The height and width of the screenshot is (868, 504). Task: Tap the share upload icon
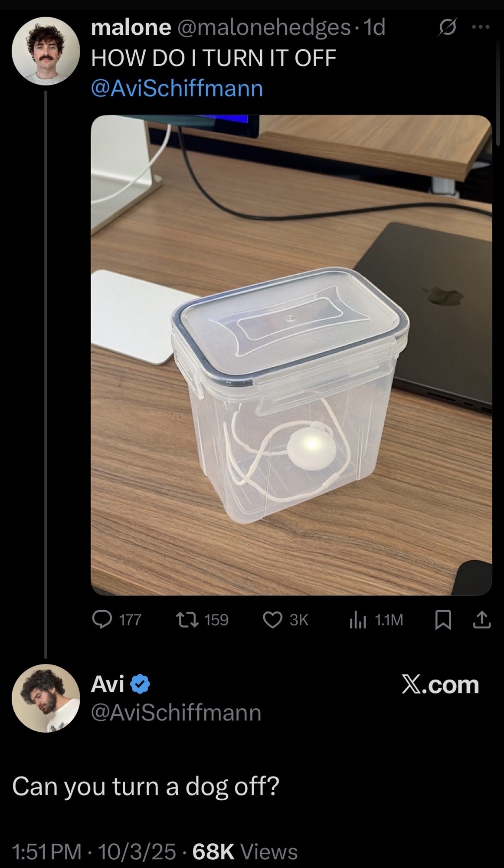(x=482, y=620)
